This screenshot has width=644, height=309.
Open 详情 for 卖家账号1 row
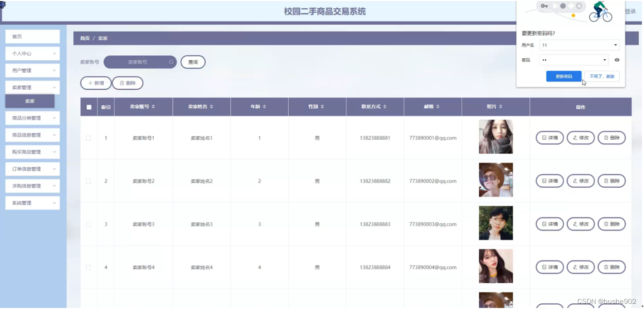click(550, 138)
